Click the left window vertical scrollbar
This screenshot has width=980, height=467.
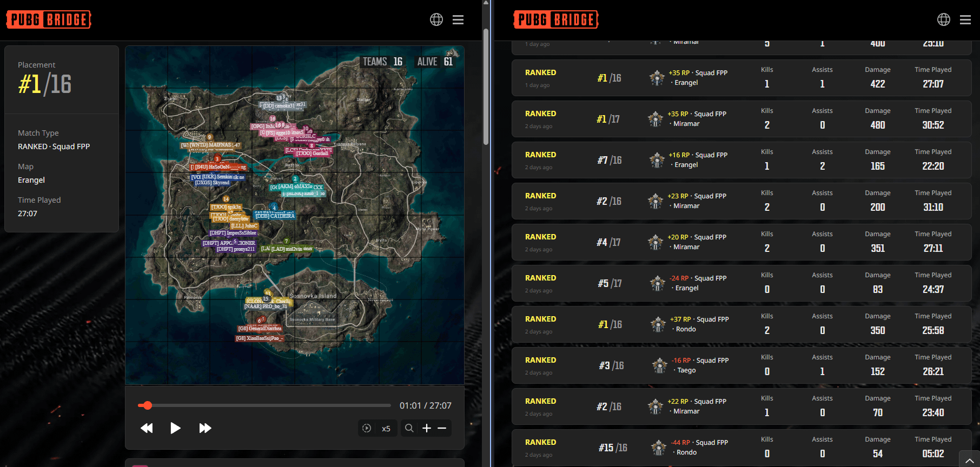tap(486, 86)
